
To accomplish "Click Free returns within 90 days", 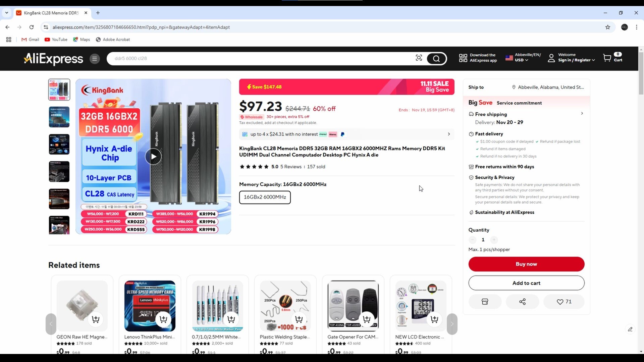I will pyautogui.click(x=504, y=167).
